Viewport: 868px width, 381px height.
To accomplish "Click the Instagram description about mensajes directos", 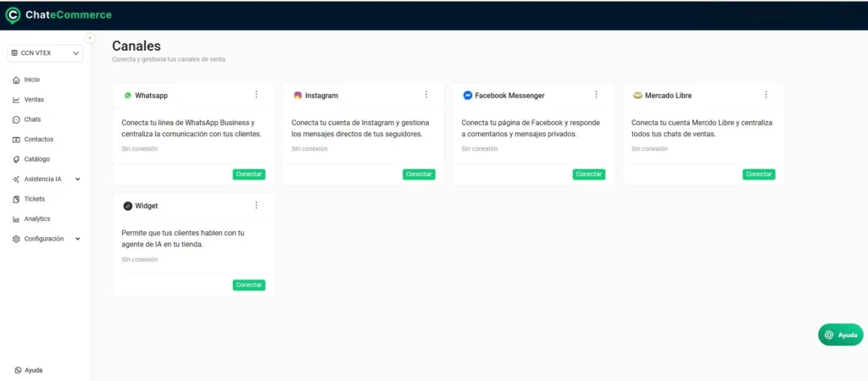I will tap(360, 129).
